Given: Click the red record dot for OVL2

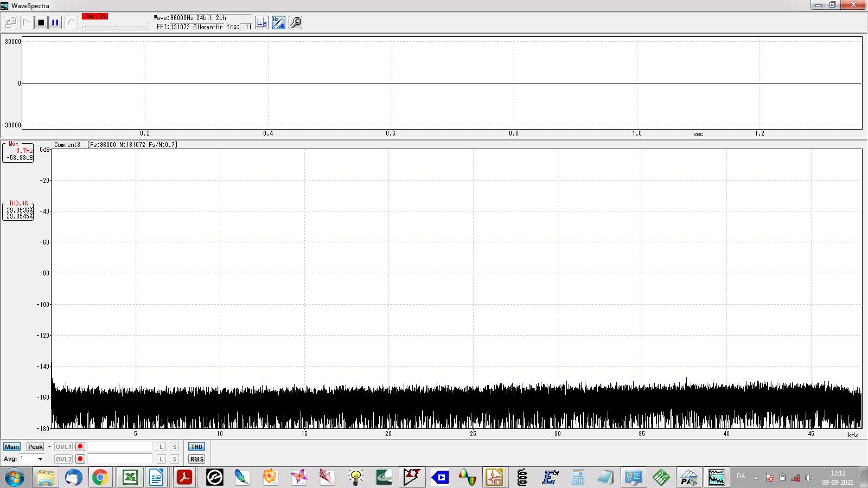Looking at the screenshot, I should [x=80, y=459].
